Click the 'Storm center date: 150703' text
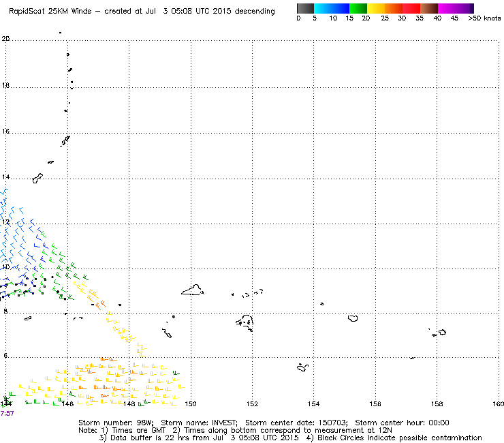Image resolution: width=504 pixels, height=443 pixels. pyautogui.click(x=296, y=423)
